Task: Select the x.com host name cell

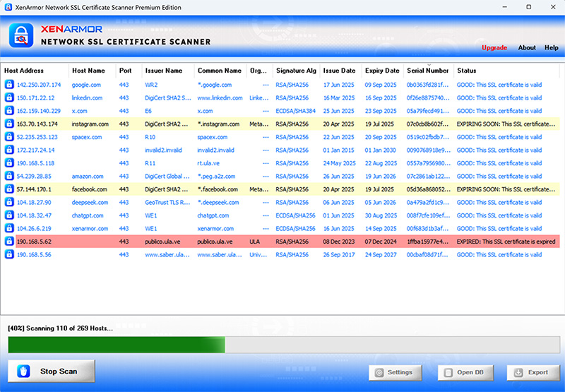Action: [79, 111]
